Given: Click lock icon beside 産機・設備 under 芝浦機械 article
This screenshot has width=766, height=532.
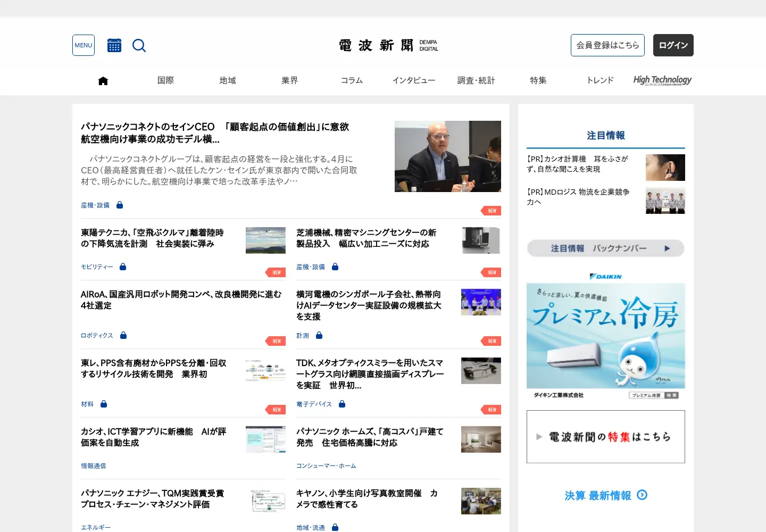Looking at the screenshot, I should pyautogui.click(x=335, y=267).
